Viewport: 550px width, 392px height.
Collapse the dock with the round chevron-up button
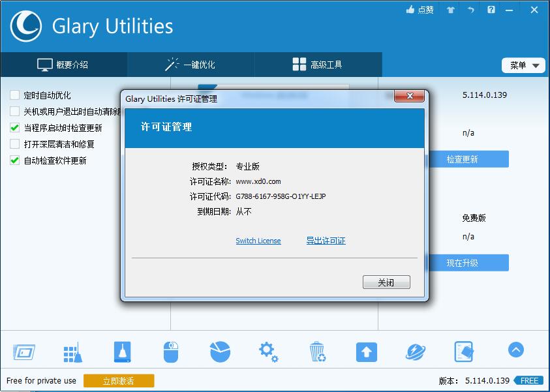(515, 350)
